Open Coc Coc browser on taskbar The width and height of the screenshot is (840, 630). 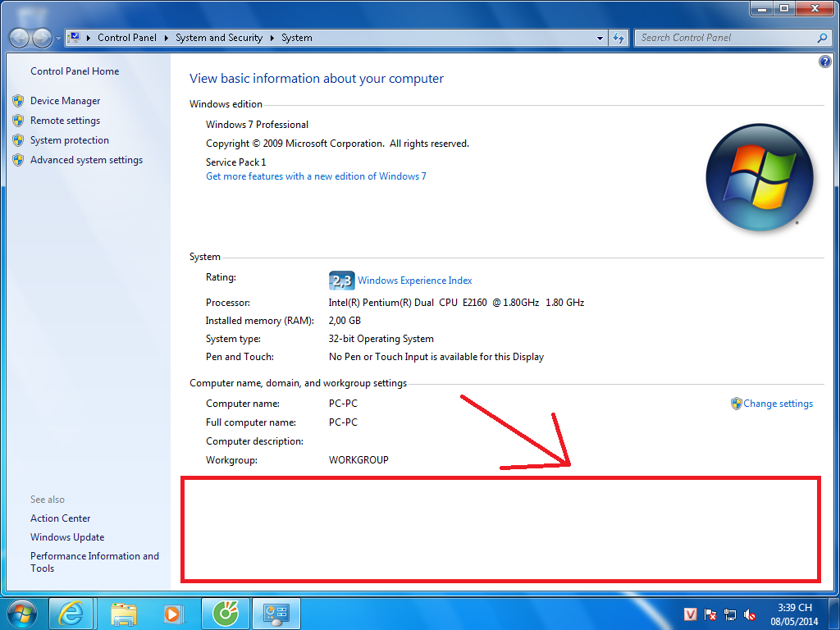click(225, 614)
